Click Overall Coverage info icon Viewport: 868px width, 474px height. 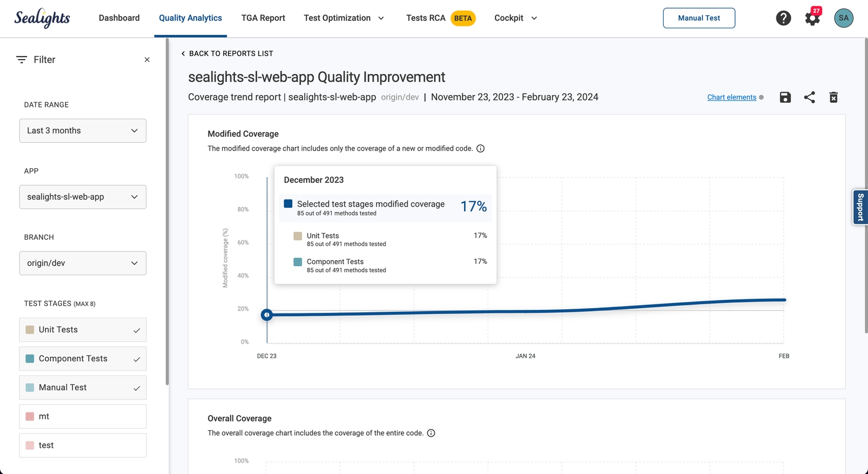431,433
